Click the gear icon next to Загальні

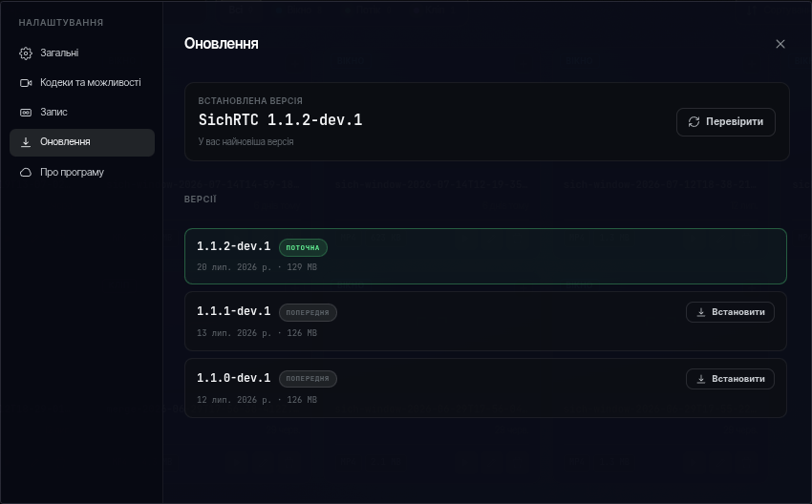tap(26, 53)
